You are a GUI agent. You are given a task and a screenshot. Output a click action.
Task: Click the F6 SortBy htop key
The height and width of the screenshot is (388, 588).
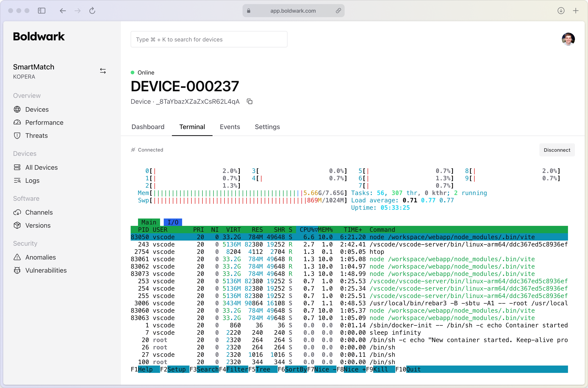pos(292,369)
